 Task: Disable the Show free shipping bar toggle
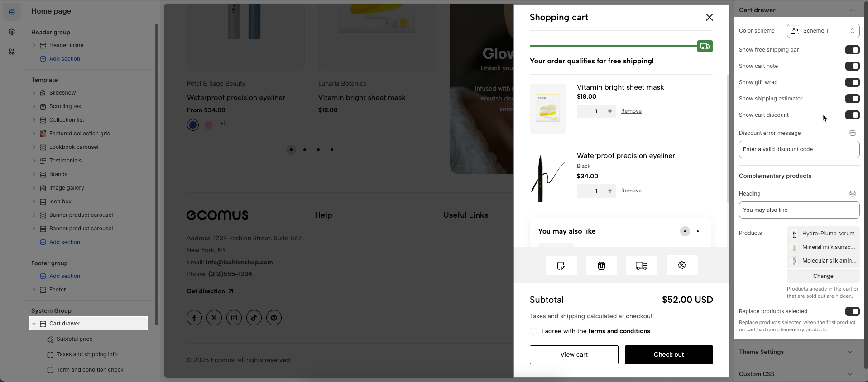click(852, 50)
